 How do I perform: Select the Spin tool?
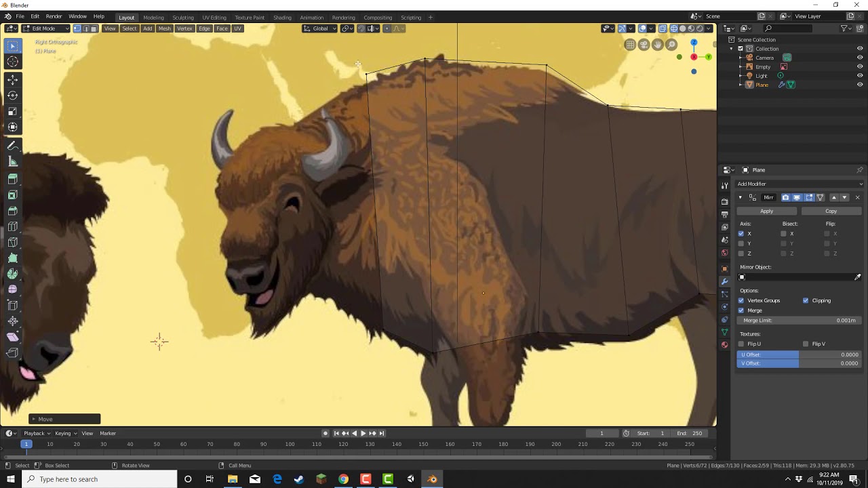(12, 274)
